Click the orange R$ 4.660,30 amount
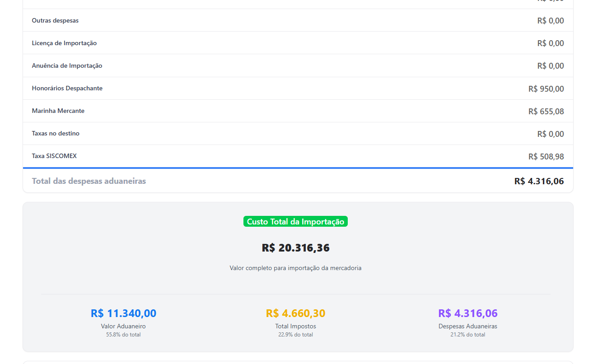Screen dimensions: 593x364 [x=295, y=313]
